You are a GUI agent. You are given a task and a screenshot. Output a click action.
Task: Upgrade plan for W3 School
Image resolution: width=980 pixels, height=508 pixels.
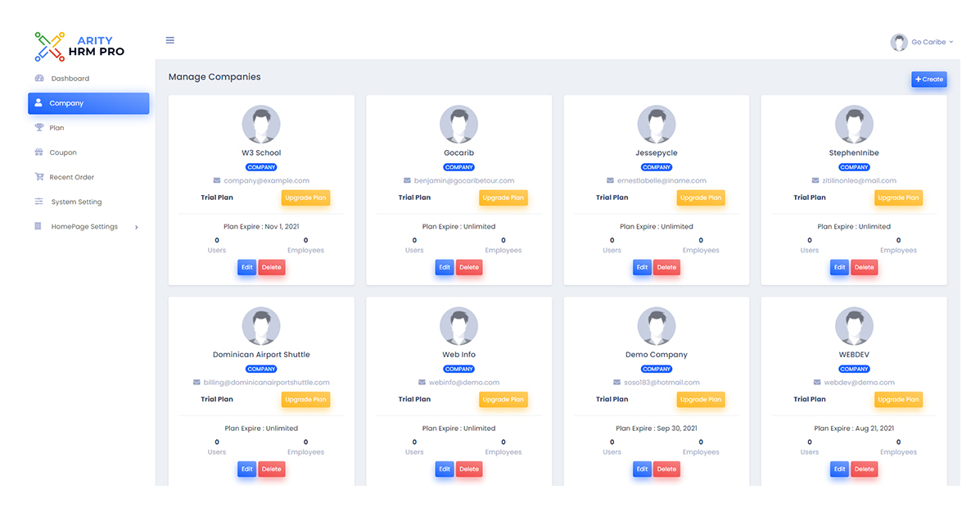(306, 197)
